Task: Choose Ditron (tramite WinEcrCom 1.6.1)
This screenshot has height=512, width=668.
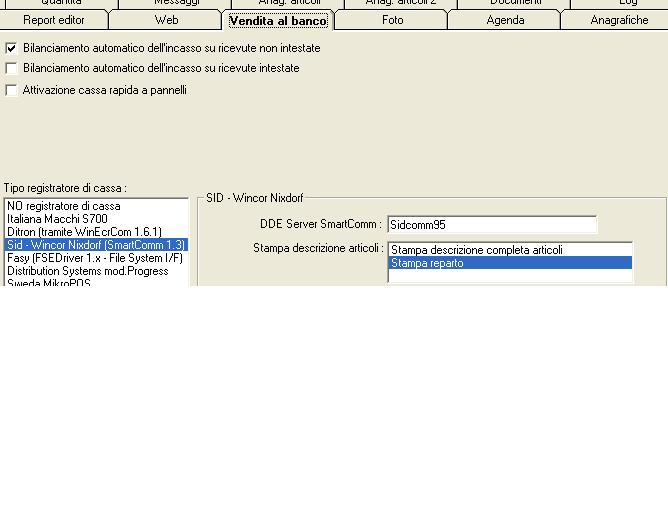Action: tap(96, 232)
